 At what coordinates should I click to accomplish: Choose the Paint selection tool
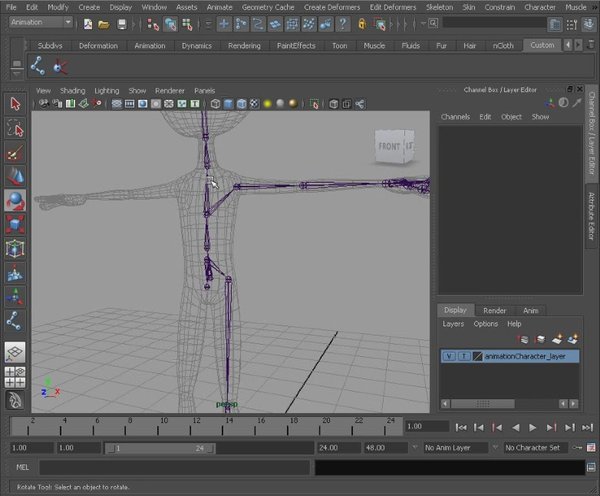coord(15,152)
